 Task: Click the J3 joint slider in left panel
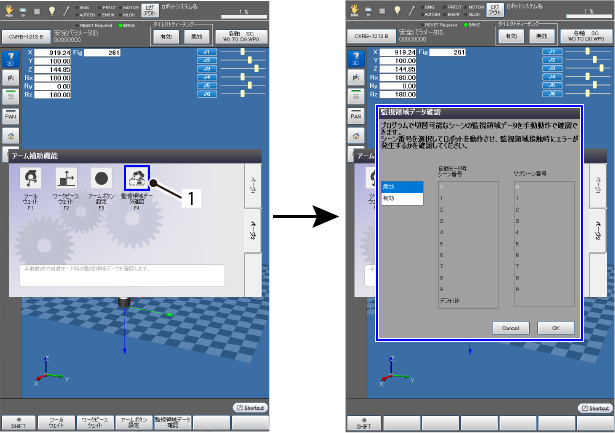pos(243,69)
